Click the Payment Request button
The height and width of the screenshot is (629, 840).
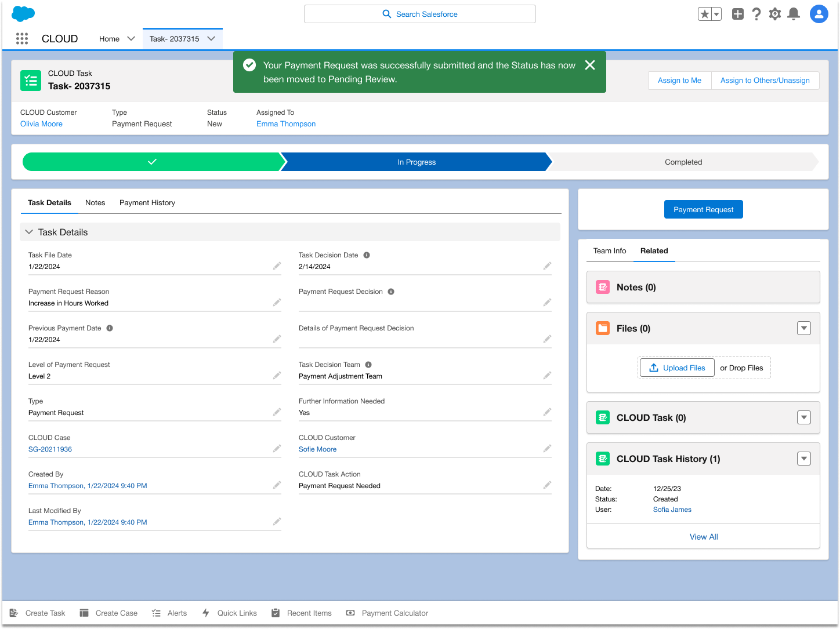(x=703, y=209)
